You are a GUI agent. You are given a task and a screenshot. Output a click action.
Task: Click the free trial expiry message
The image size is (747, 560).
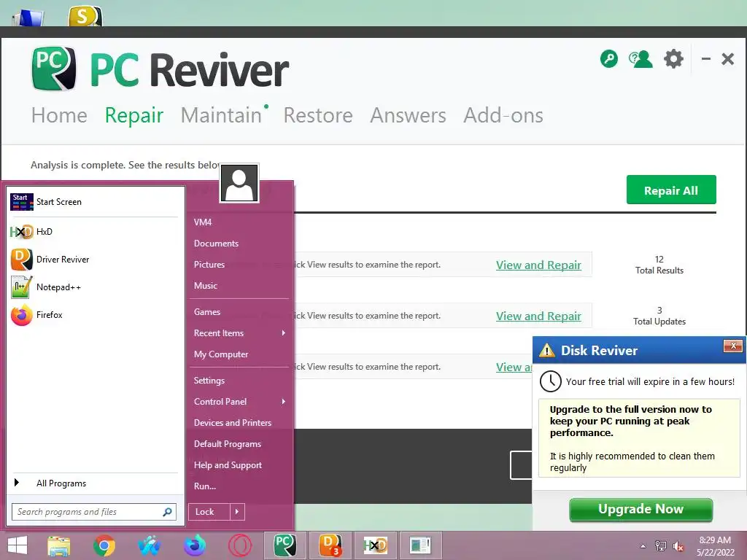(650, 382)
